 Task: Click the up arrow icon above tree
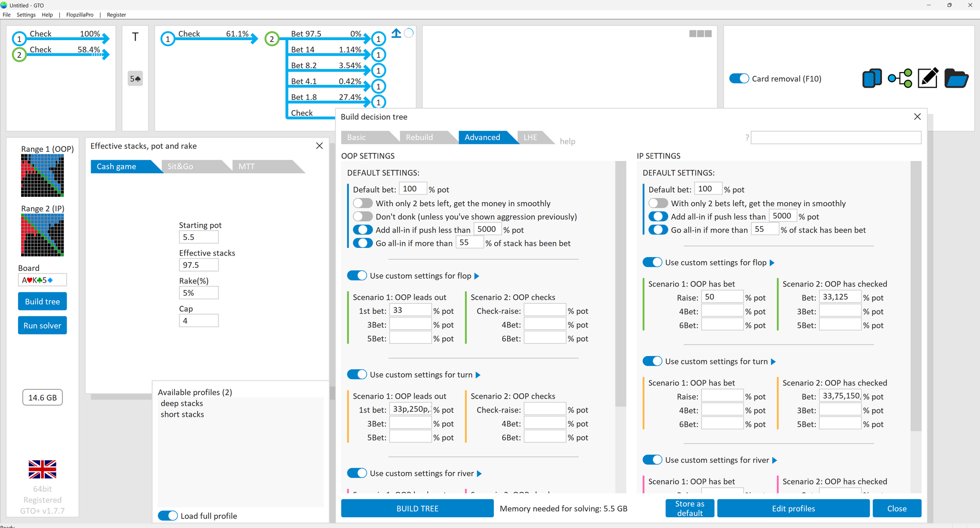coord(396,33)
